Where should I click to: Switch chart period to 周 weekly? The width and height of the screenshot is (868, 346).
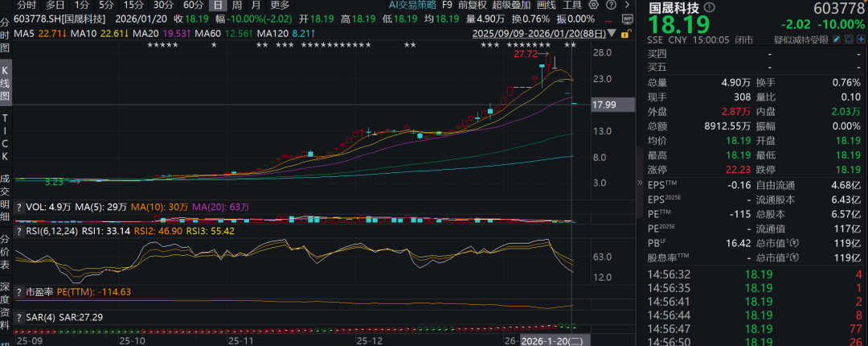237,5
